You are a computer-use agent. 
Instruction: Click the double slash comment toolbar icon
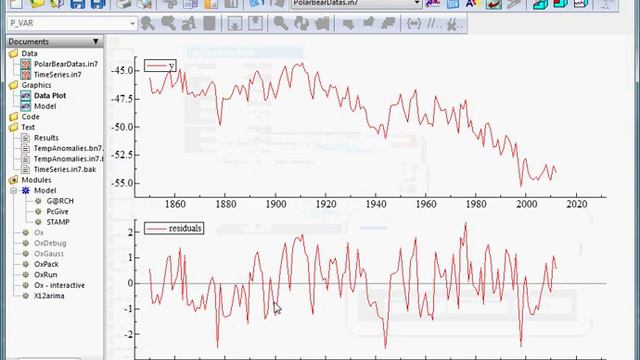(434, 23)
